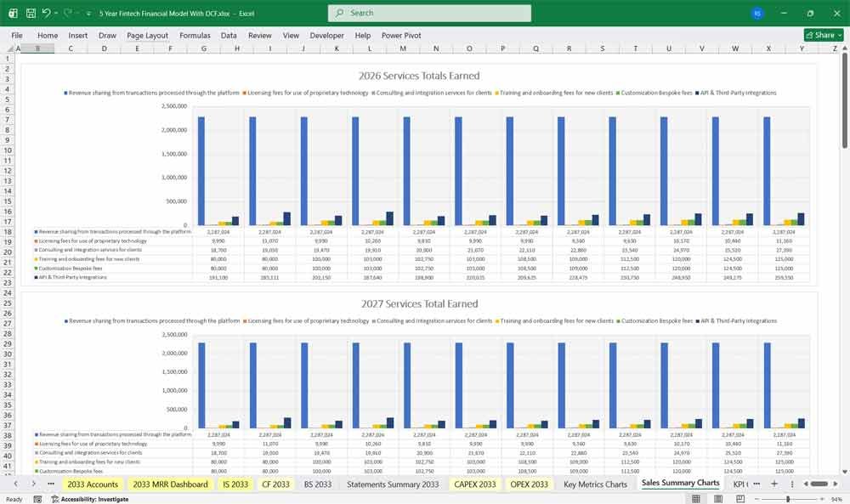Open the Insert ribbon tab

(x=78, y=35)
